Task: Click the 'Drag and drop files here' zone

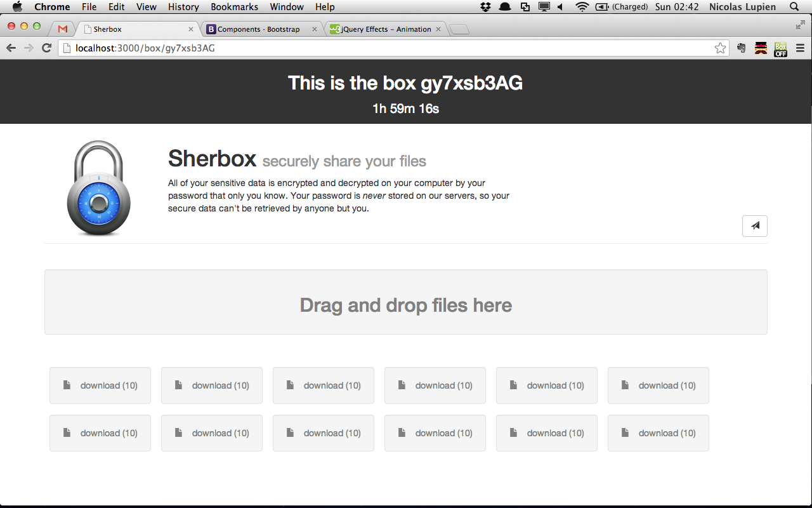Action: 406,302
